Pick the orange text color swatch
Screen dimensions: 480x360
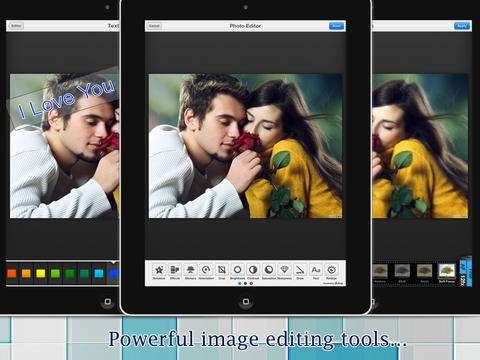(x=26, y=274)
